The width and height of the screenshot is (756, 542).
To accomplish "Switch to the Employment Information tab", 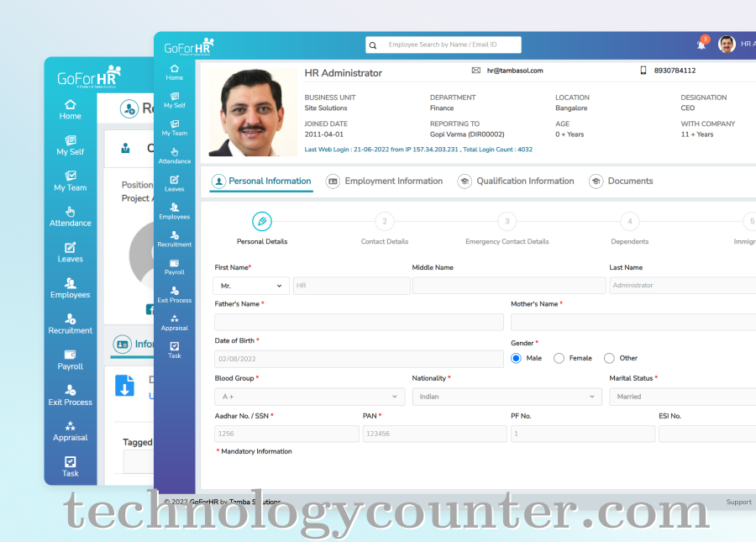I will pyautogui.click(x=384, y=182).
